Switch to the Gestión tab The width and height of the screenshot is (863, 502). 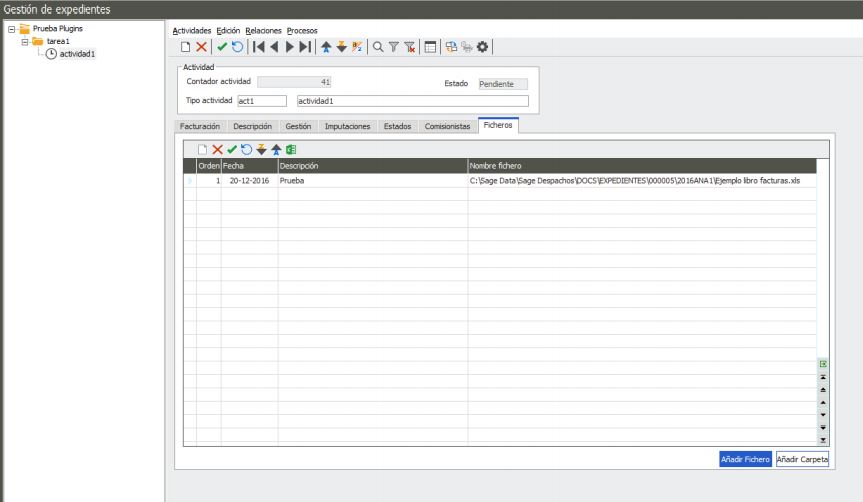[298, 127]
